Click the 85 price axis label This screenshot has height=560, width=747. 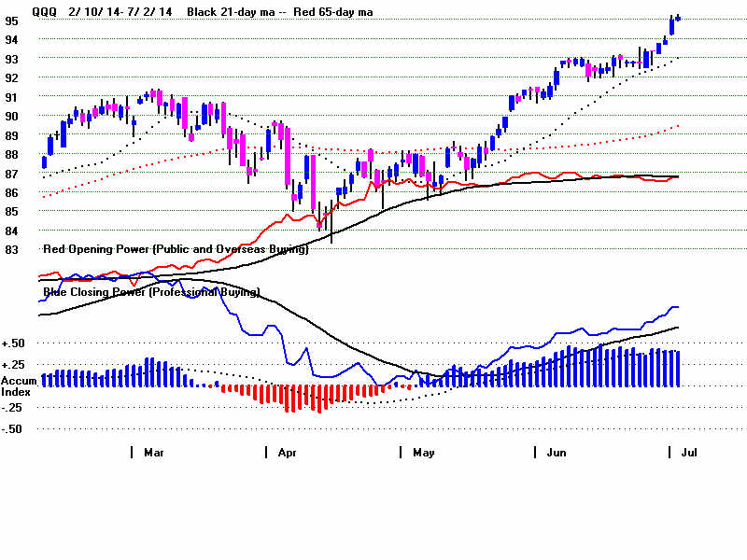[x=11, y=212]
